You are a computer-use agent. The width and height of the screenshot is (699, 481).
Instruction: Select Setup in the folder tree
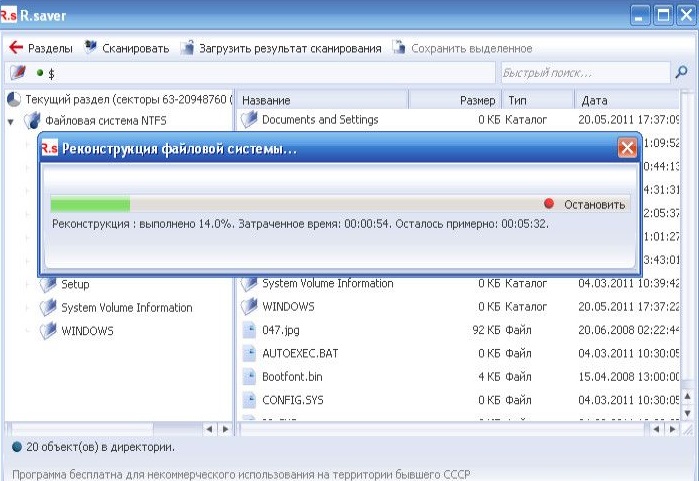point(75,284)
